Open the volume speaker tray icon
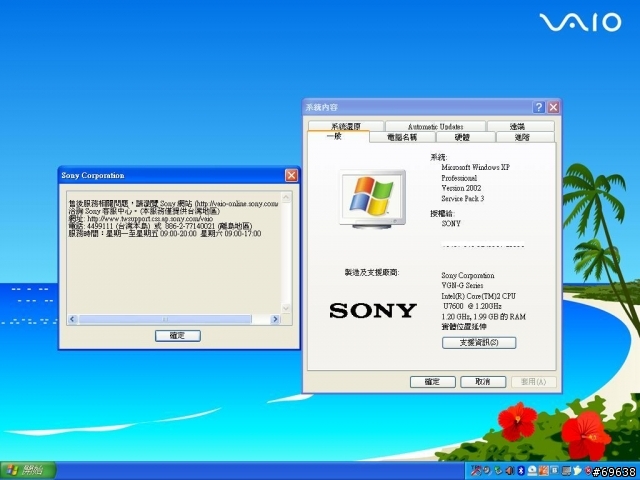This screenshot has height=480, width=640. (509, 471)
